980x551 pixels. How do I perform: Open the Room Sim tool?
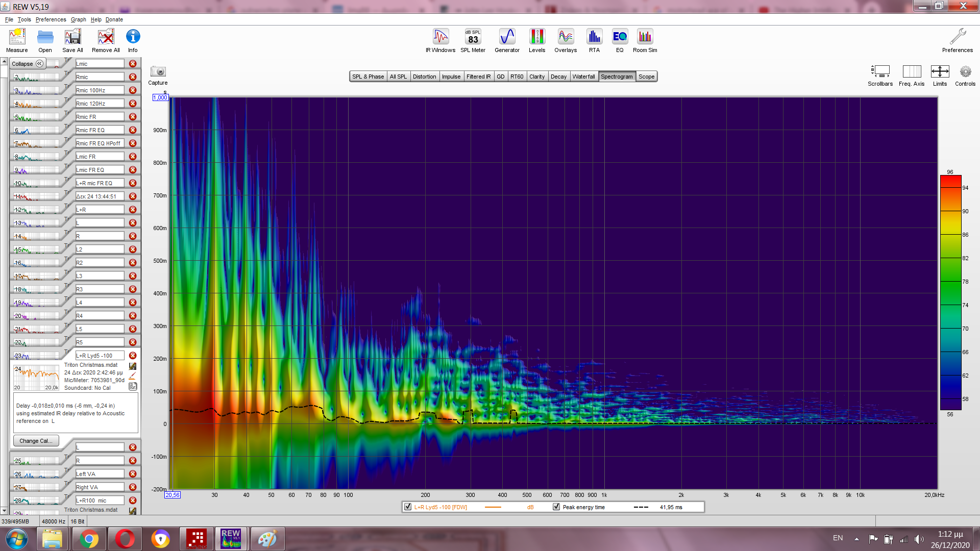[x=645, y=40]
